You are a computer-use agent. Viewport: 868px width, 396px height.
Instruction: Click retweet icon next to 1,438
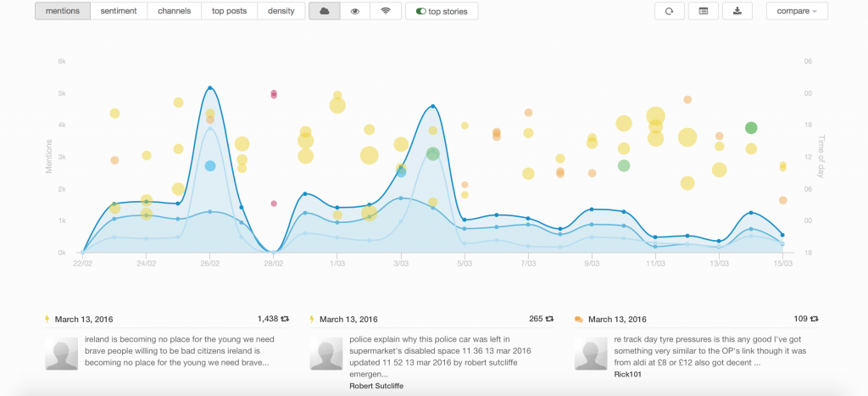pos(285,319)
